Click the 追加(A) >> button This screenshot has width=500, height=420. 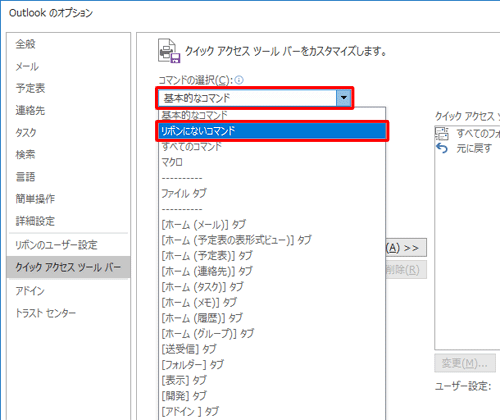tap(406, 248)
